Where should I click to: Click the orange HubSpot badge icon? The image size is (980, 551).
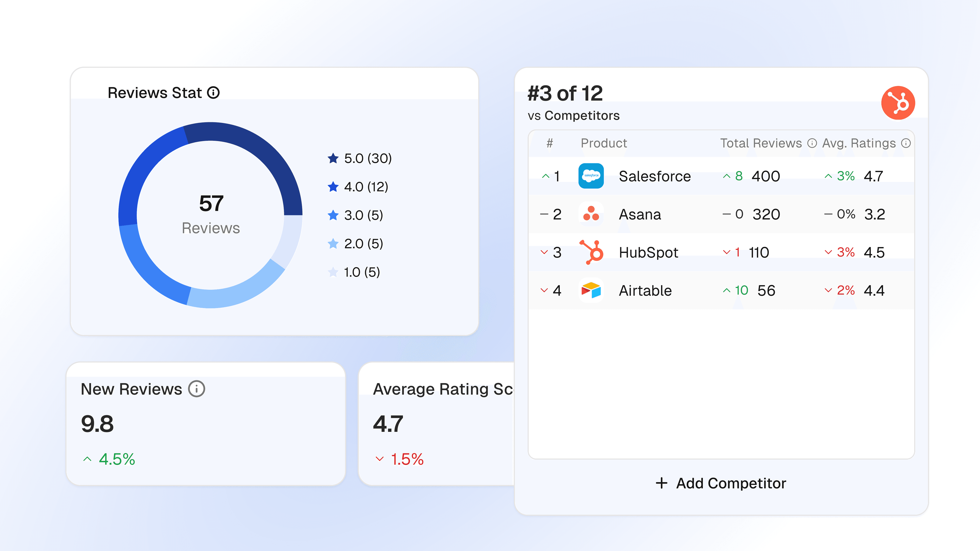point(898,103)
